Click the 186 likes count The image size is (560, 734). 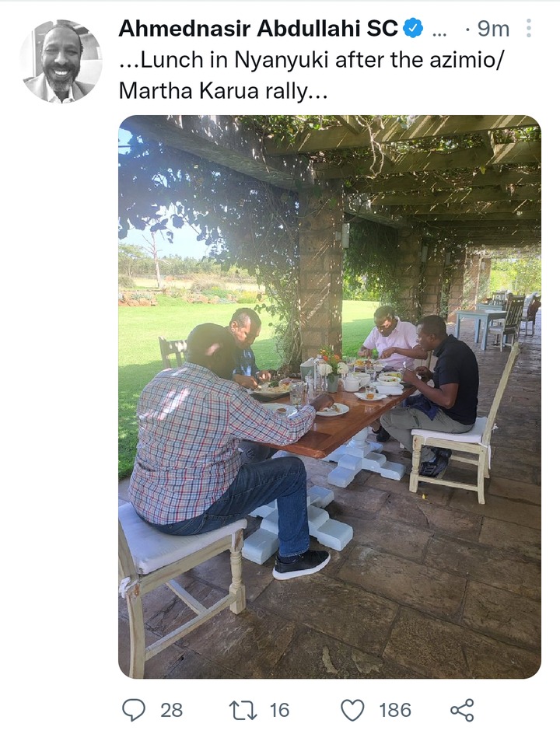tap(394, 710)
